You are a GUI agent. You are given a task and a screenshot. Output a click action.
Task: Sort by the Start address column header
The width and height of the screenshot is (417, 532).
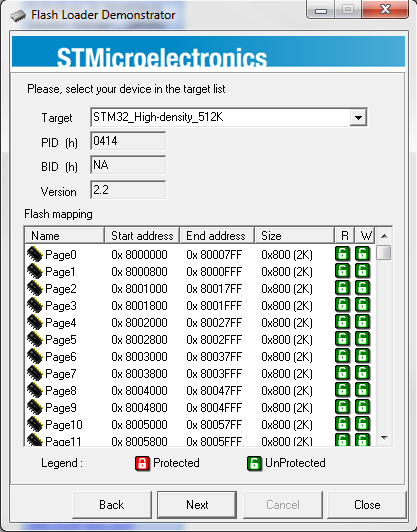pos(142,235)
